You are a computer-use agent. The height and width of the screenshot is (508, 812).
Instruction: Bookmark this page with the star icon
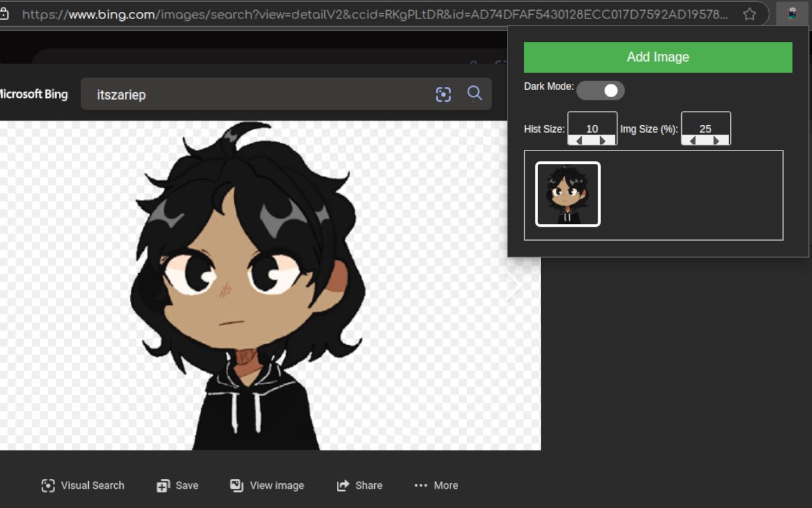(x=749, y=14)
